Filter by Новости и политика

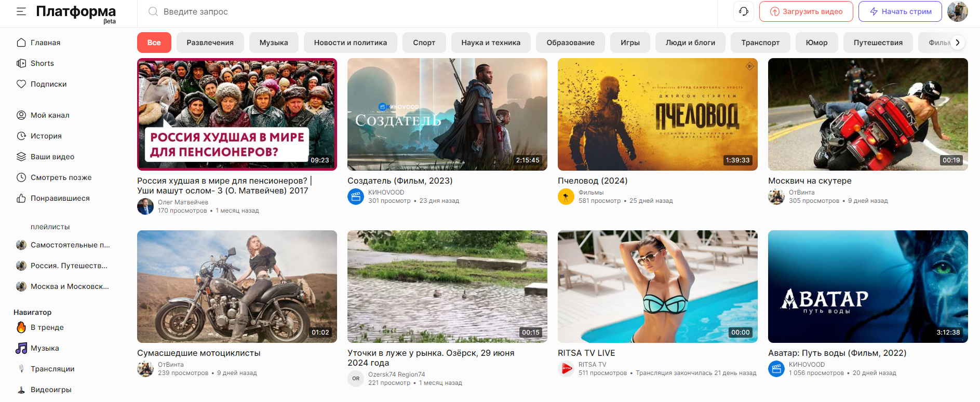pos(351,43)
